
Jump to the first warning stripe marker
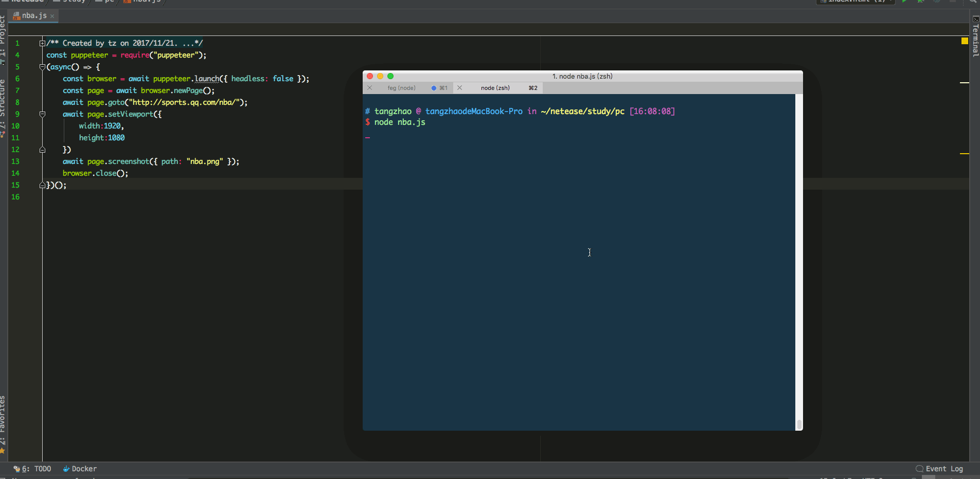tap(965, 82)
